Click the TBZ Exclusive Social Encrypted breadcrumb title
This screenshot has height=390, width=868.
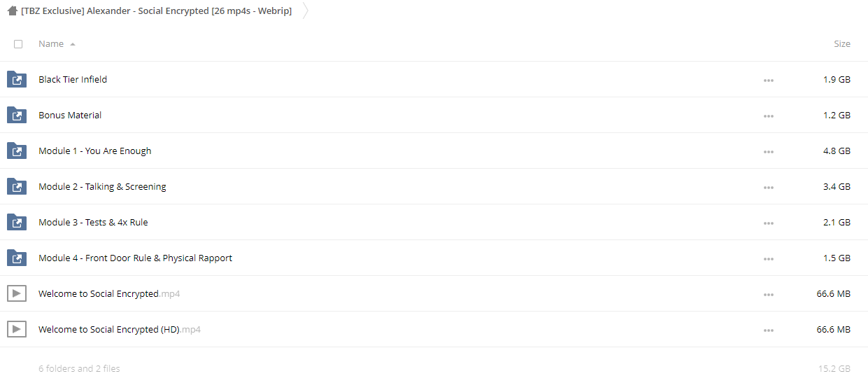click(156, 11)
